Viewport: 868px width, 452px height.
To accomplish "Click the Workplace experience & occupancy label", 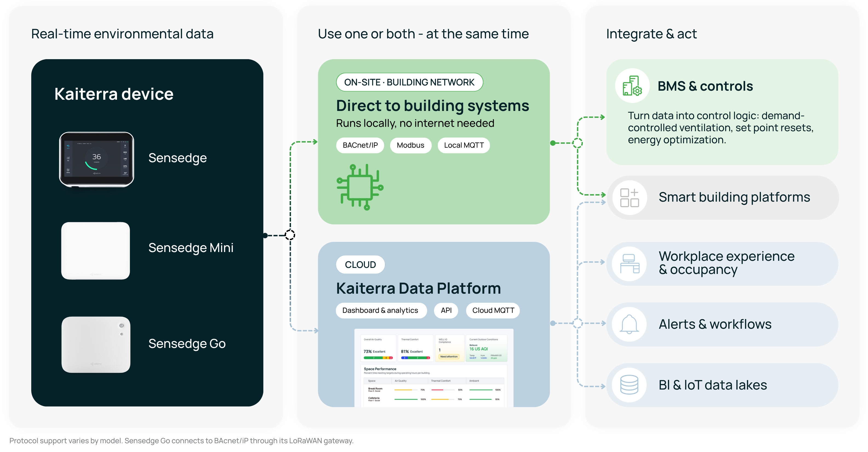I will pos(726,263).
